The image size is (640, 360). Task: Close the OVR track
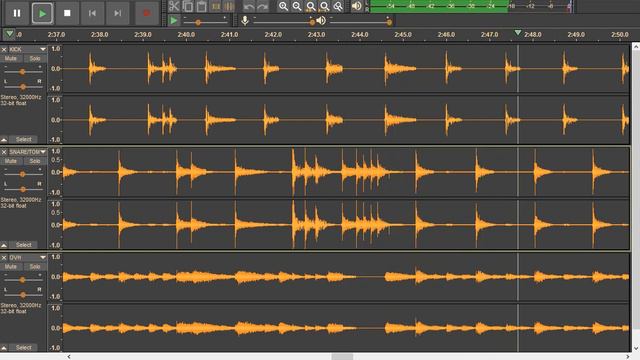coord(4,258)
